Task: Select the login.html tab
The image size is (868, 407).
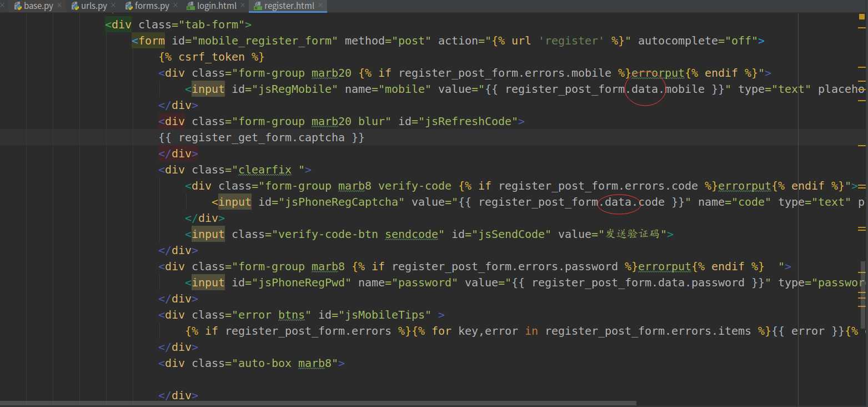Action: point(217,6)
